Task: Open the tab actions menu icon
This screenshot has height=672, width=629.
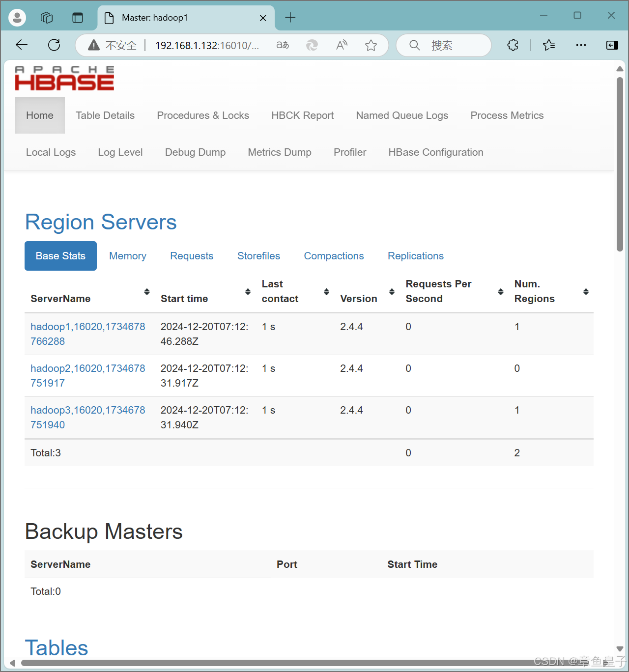Action: coord(78,18)
